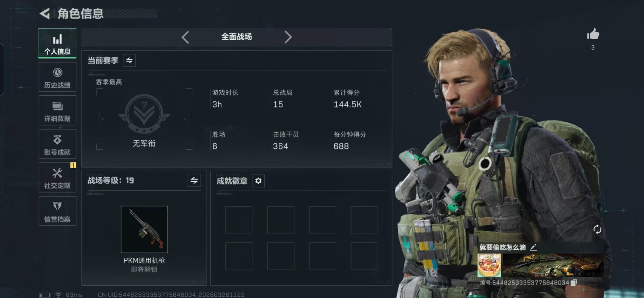644x298 pixels.
Task: Toggle season view beside 当前赛季
Action: tap(129, 60)
